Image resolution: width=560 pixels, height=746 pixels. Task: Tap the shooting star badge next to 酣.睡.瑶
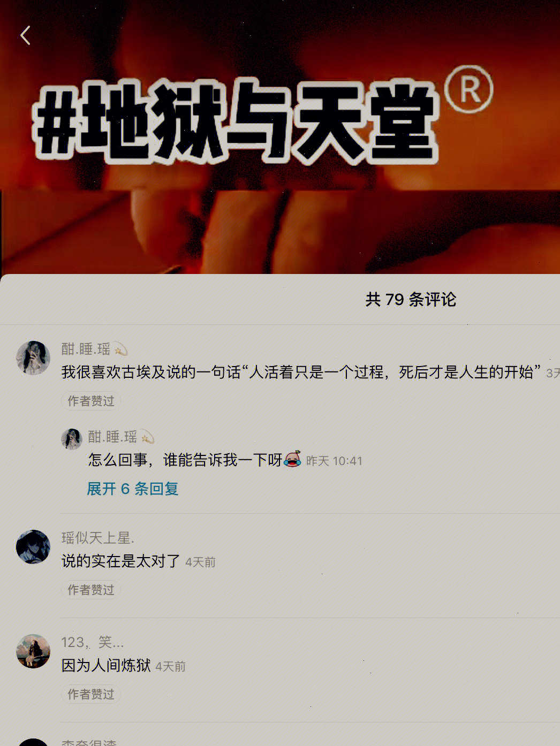(x=120, y=349)
